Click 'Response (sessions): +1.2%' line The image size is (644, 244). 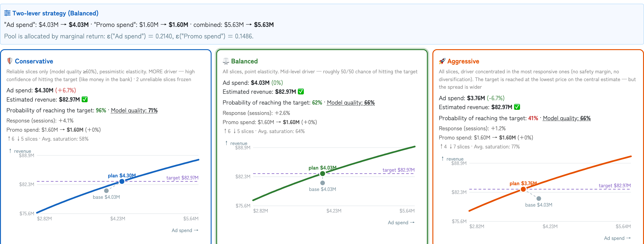coord(472,128)
